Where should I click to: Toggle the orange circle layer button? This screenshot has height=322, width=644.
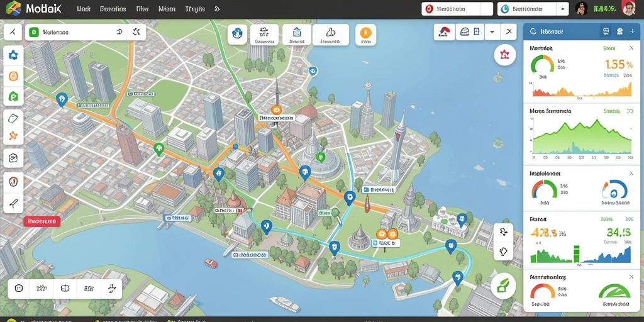coord(365,34)
